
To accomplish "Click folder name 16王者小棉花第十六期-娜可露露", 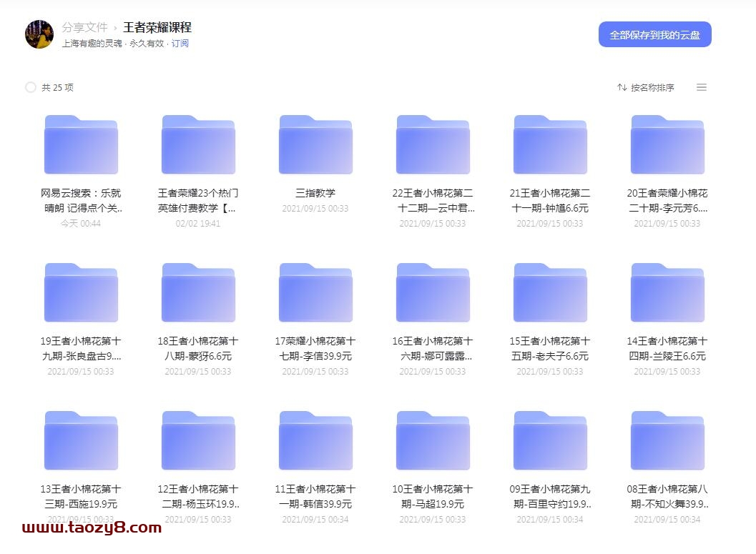I will (433, 348).
